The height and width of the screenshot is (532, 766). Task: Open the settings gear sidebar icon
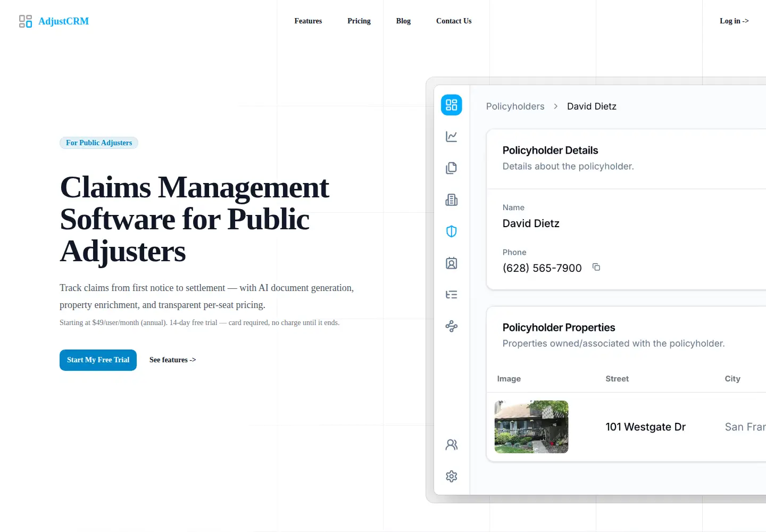[x=452, y=476]
